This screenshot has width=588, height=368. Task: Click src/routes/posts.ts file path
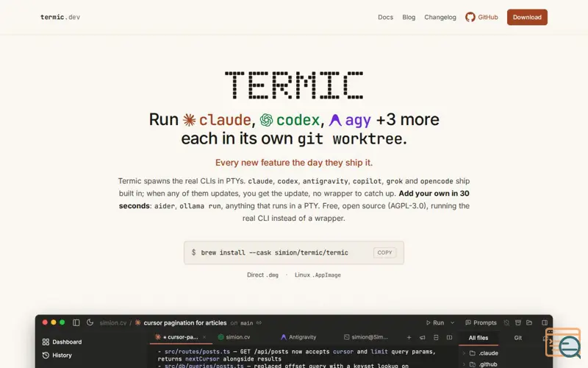coord(197,352)
